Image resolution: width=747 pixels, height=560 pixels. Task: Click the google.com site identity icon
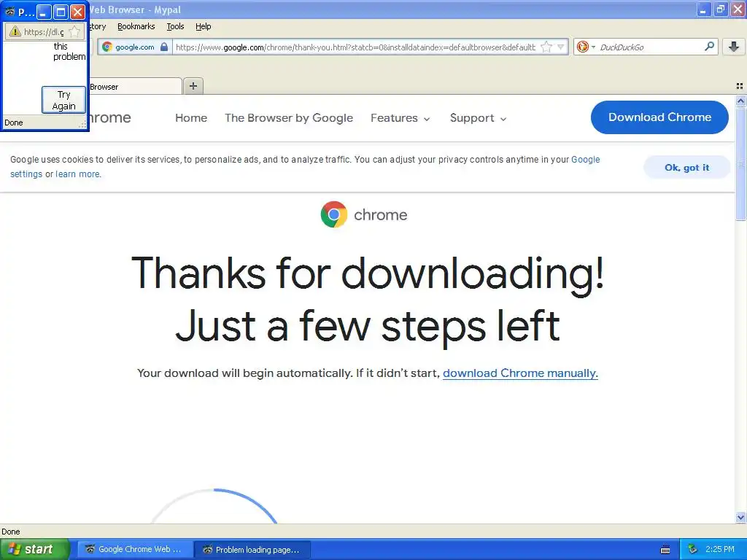(x=107, y=47)
